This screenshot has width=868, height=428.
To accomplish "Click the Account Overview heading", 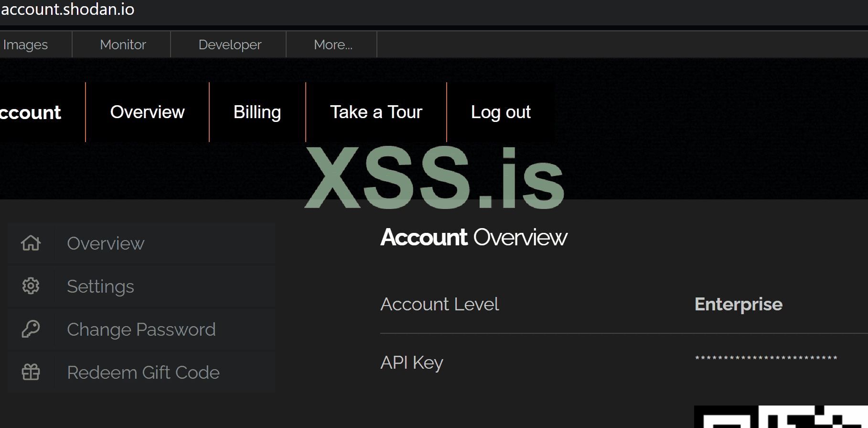I will 474,237.
